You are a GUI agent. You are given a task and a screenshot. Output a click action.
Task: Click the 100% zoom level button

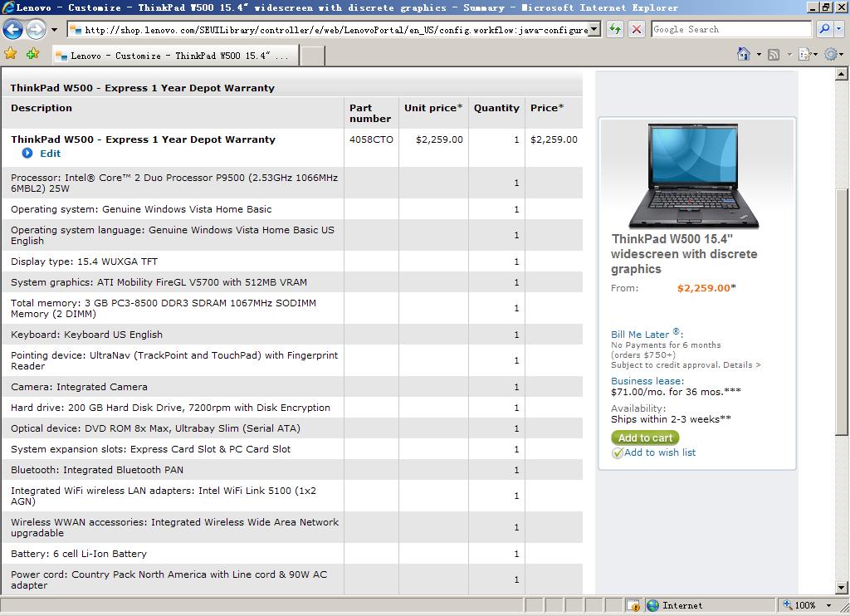[800, 605]
